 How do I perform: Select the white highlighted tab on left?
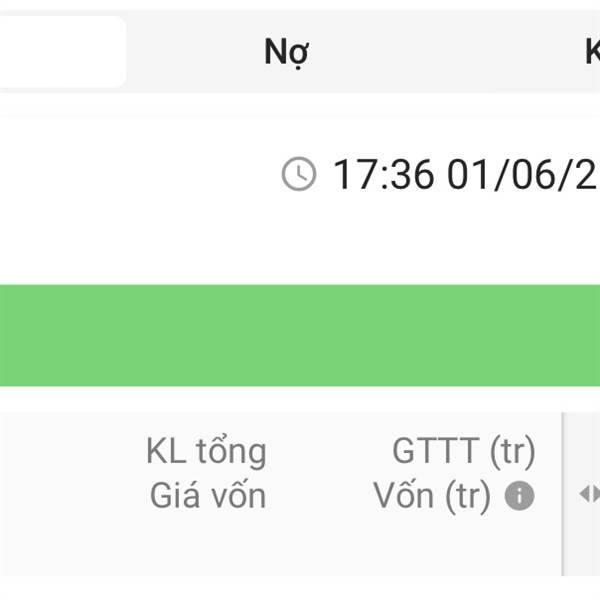pyautogui.click(x=61, y=52)
